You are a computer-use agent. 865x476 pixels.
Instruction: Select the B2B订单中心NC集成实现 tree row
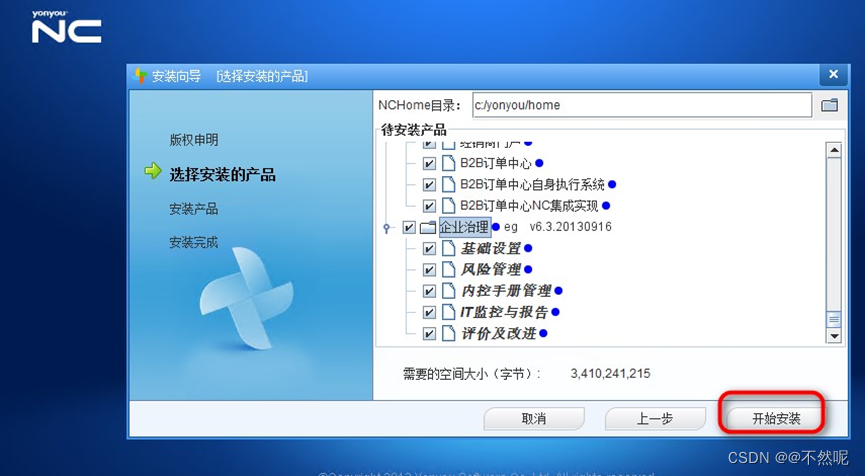tap(529, 206)
